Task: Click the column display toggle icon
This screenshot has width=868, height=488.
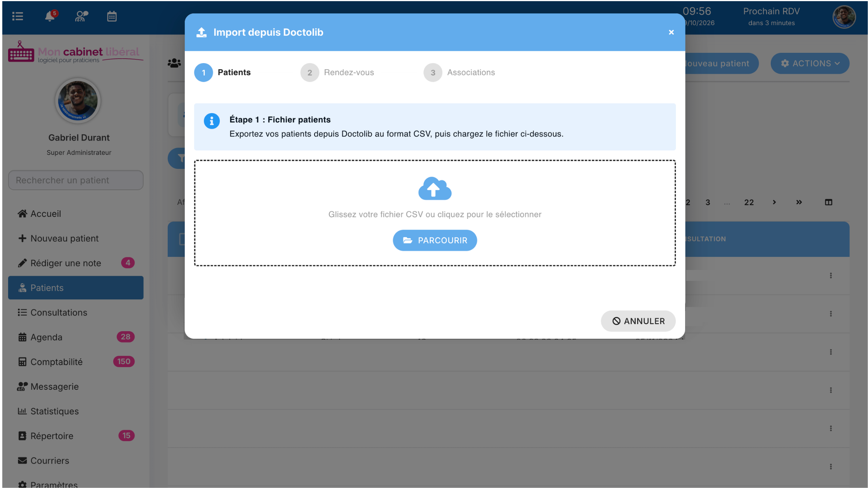Action: point(828,202)
